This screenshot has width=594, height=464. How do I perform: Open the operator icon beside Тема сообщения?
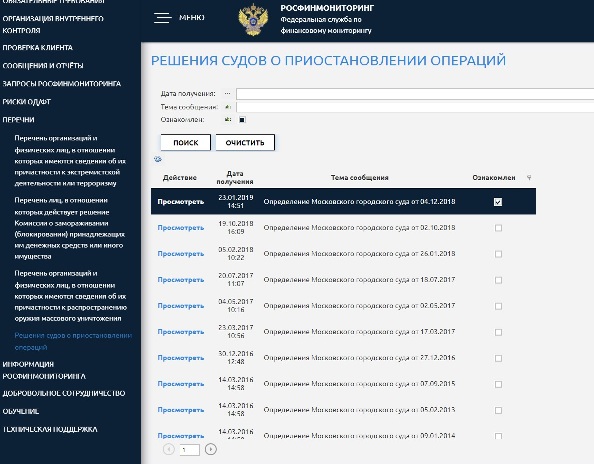(x=227, y=107)
